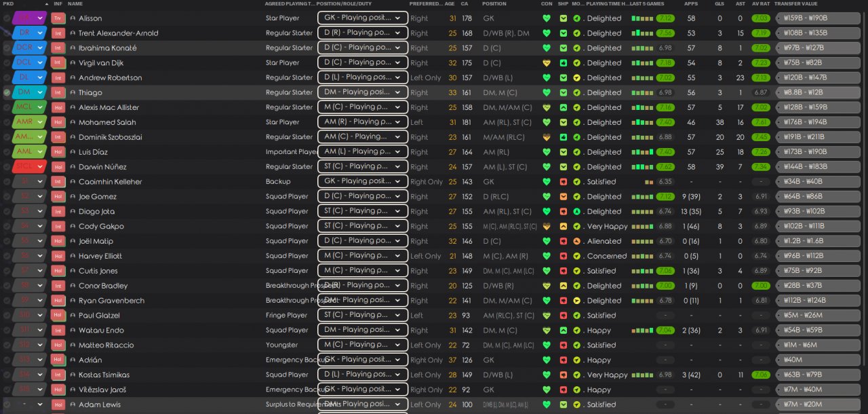Open Thiago's DM position/role dropdown
The height and width of the screenshot is (414, 868).
[362, 92]
